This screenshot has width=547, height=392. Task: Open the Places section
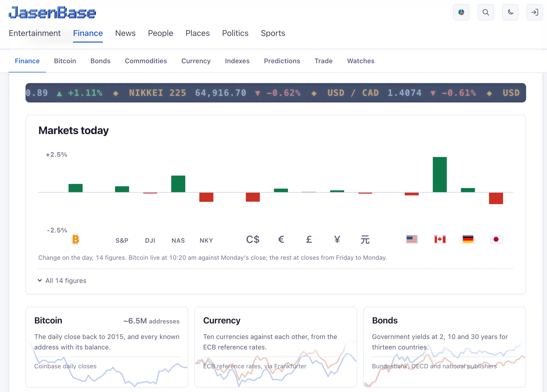coord(197,33)
